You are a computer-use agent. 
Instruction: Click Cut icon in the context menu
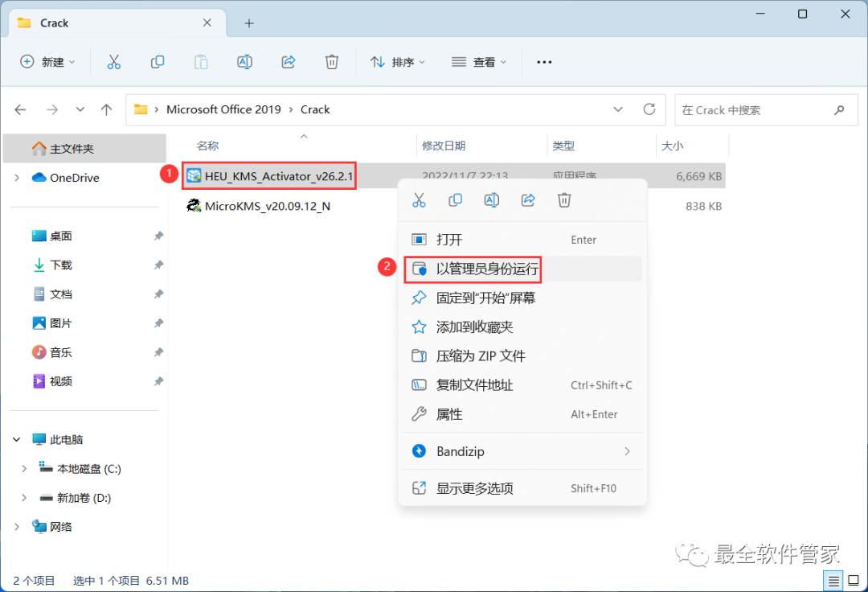point(419,200)
